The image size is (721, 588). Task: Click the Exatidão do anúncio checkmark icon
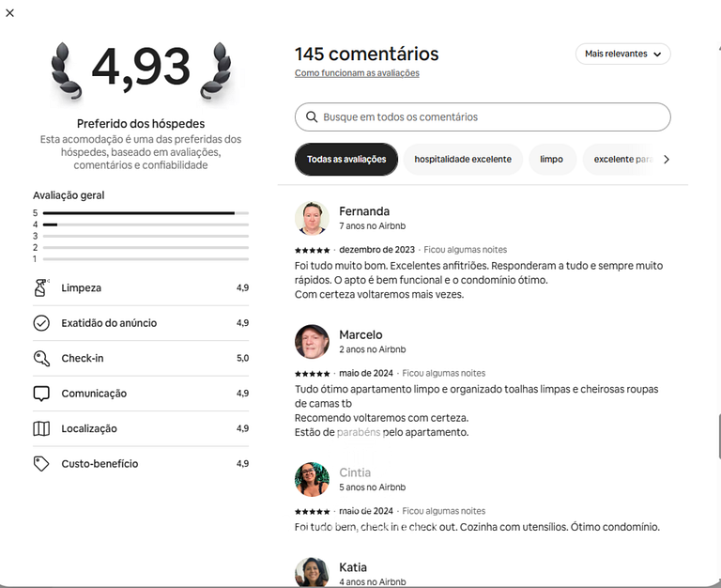(41, 323)
